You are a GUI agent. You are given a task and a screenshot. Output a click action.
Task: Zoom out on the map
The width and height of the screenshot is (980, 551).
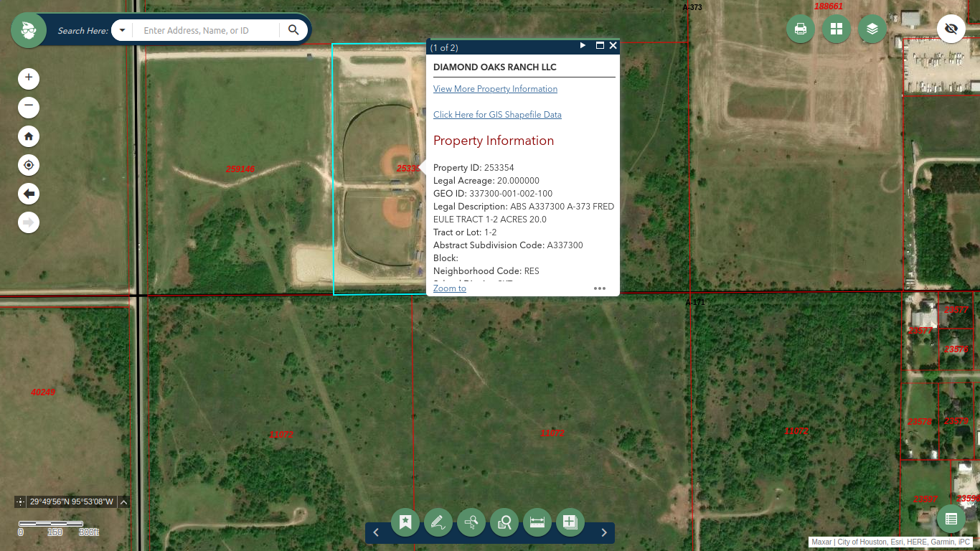click(x=29, y=108)
